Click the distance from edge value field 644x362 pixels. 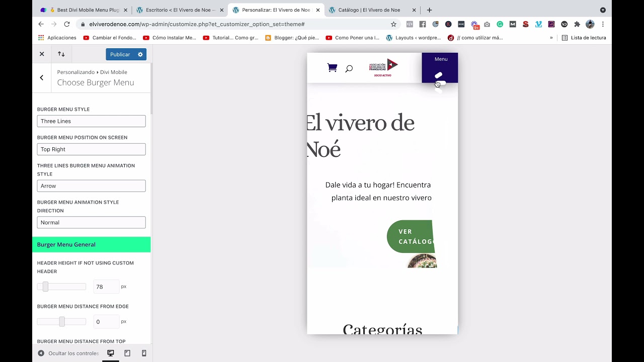[x=106, y=322]
